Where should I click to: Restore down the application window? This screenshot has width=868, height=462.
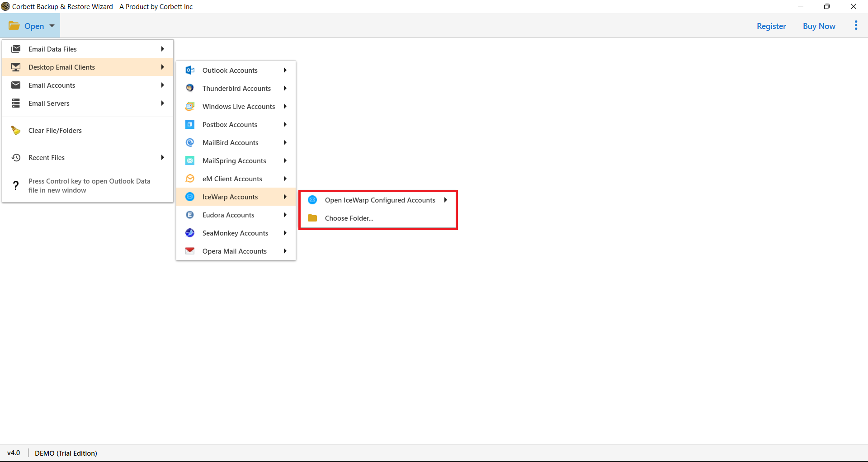(827, 6)
